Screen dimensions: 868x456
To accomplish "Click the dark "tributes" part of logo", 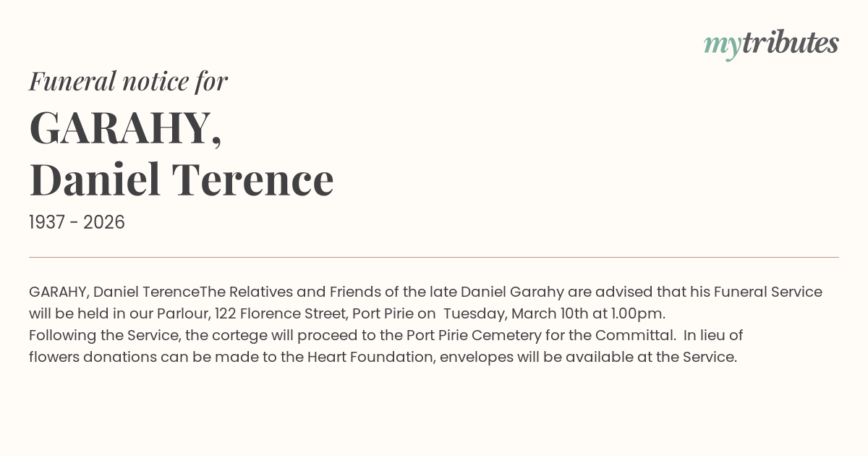I will 790,43.
